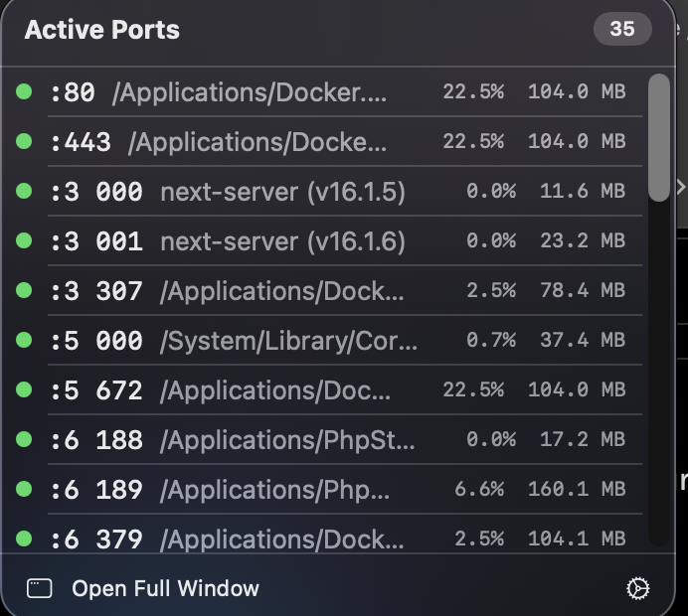Select the :3 000 port number
The height and width of the screenshot is (616, 688).
tap(96, 192)
